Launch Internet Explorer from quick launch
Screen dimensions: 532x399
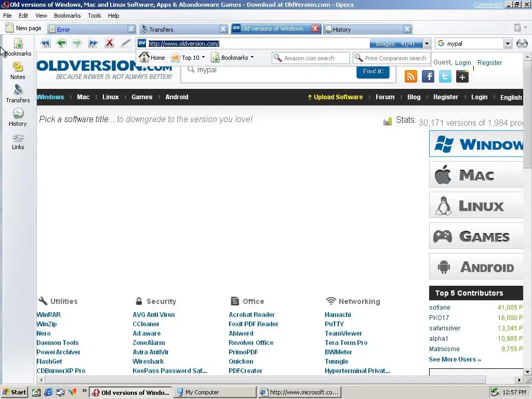tap(48, 392)
